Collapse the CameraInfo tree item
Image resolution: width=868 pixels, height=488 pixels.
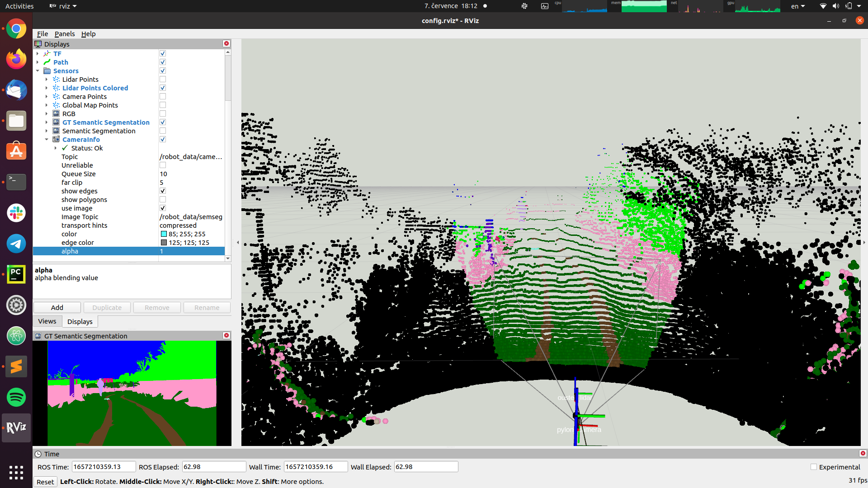[47, 140]
